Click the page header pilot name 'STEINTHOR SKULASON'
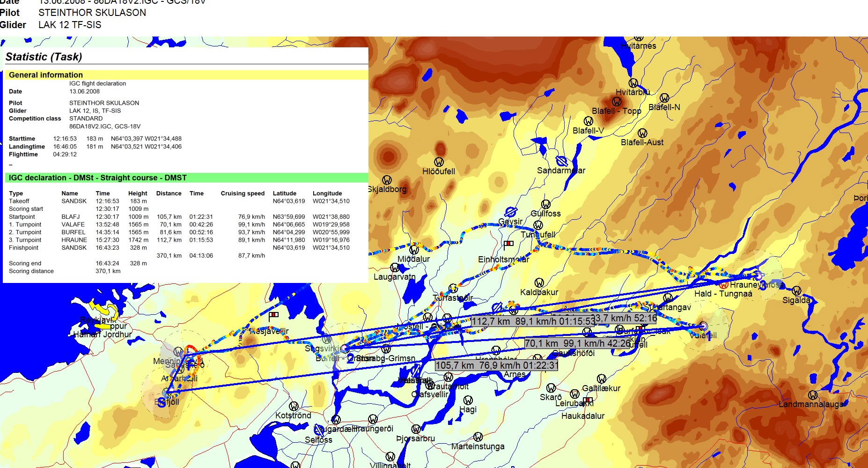 (x=92, y=13)
